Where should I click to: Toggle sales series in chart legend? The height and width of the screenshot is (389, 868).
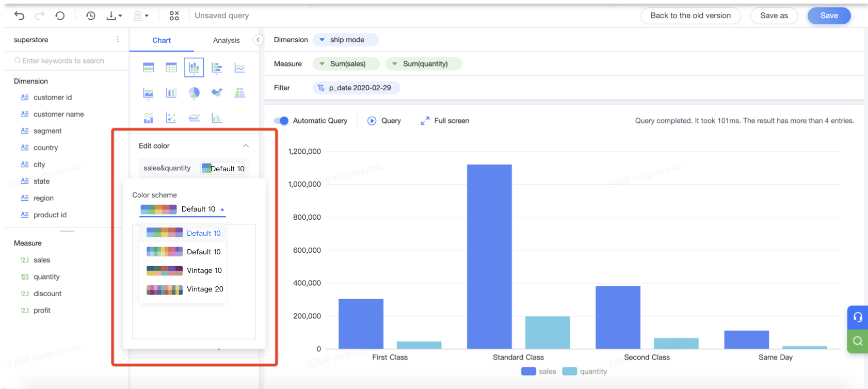(x=539, y=371)
